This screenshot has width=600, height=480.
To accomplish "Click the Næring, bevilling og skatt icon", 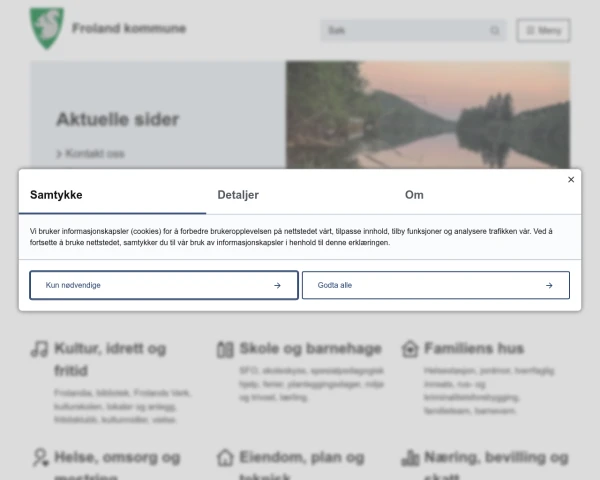I will tap(410, 458).
